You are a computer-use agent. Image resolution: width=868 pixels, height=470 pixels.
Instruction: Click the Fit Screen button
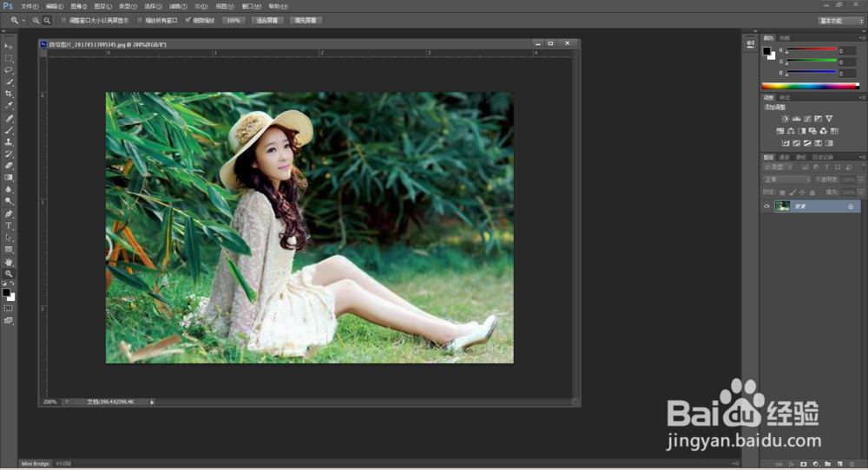pos(267,21)
